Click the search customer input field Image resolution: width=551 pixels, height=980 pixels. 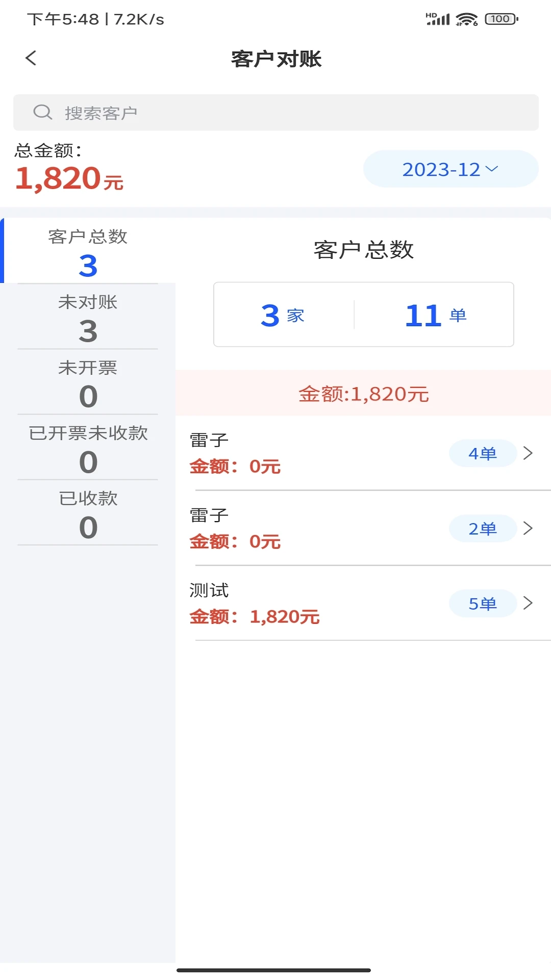click(x=286, y=112)
